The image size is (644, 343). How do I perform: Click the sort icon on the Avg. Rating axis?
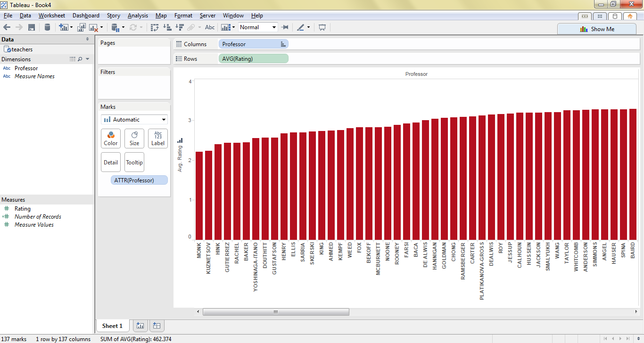(180, 140)
